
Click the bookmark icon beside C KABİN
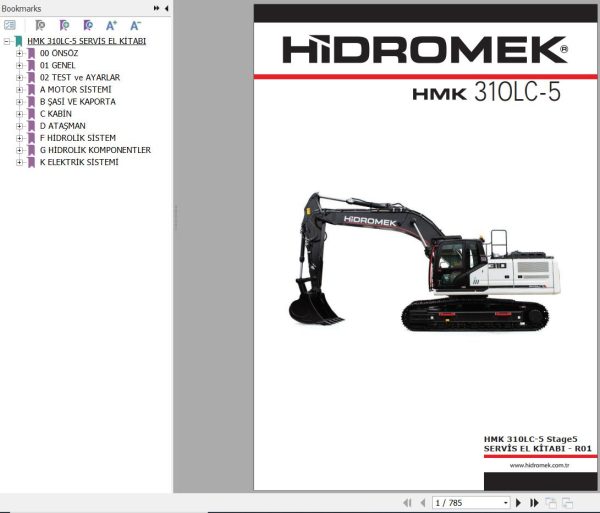[x=31, y=114]
